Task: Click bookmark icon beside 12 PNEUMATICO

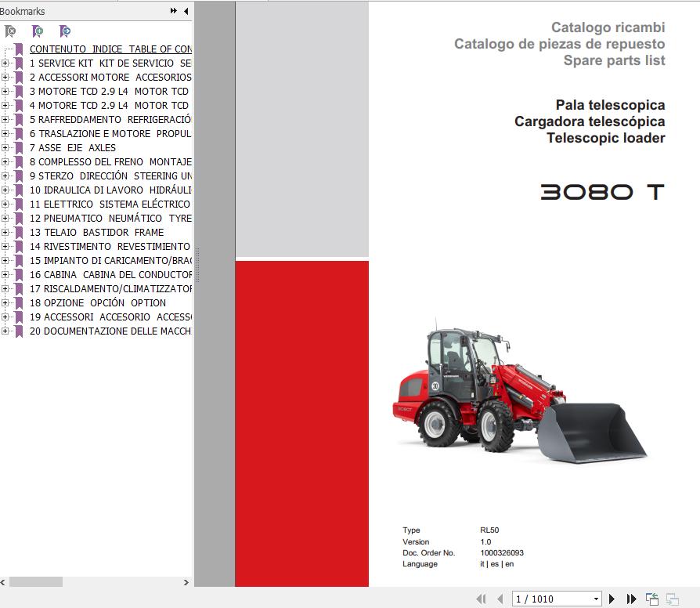Action: click(x=19, y=219)
